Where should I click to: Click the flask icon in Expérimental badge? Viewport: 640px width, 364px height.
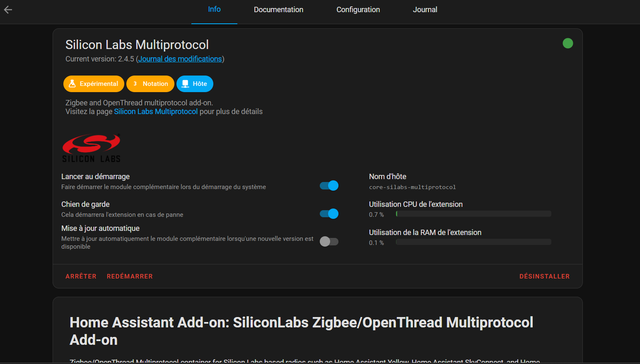point(72,84)
